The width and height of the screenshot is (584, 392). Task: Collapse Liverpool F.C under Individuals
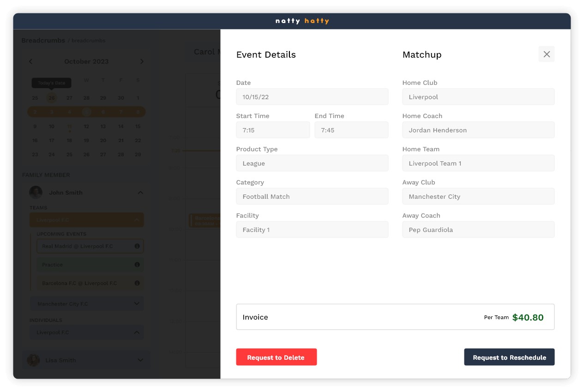tap(137, 332)
